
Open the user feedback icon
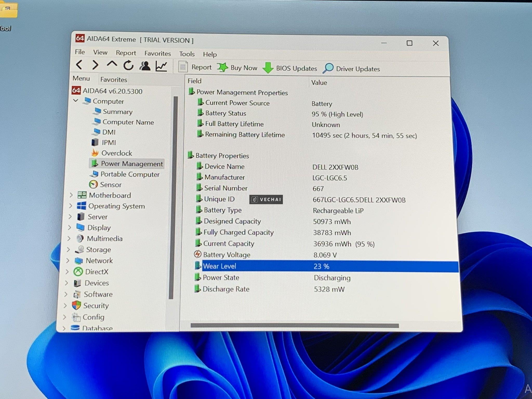point(145,66)
